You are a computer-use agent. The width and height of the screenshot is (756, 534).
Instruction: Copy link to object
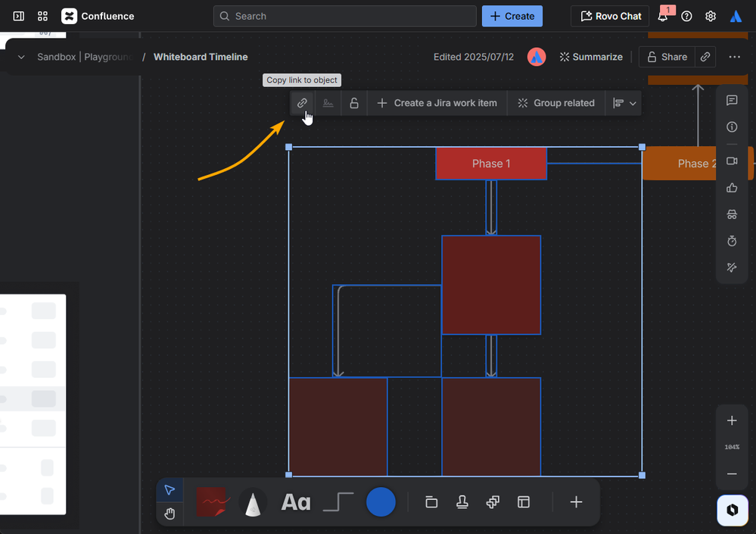(x=302, y=103)
